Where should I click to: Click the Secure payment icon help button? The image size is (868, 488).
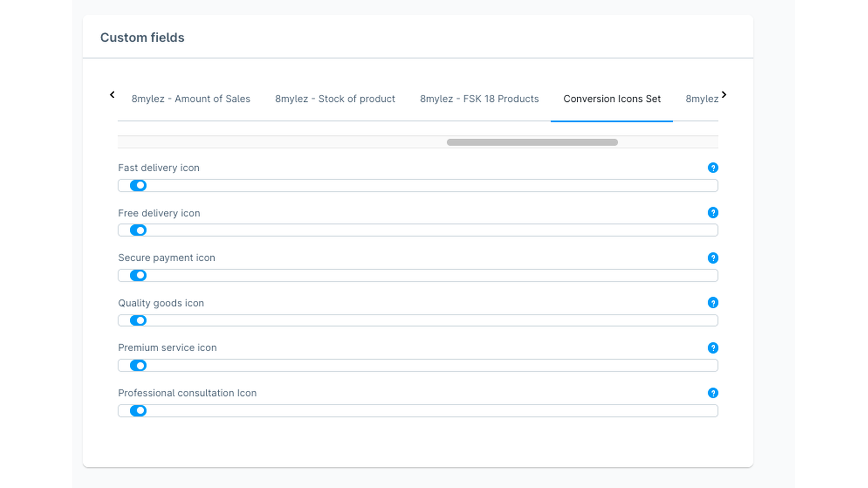click(x=713, y=258)
